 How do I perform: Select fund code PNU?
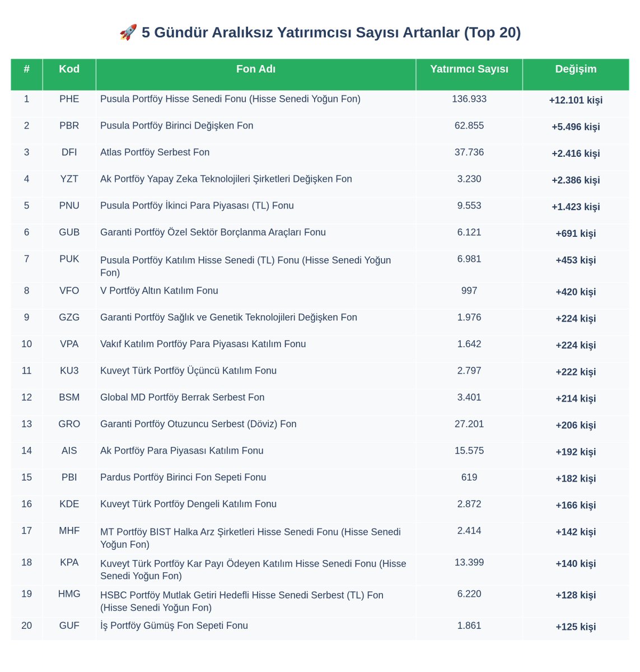tap(69, 206)
